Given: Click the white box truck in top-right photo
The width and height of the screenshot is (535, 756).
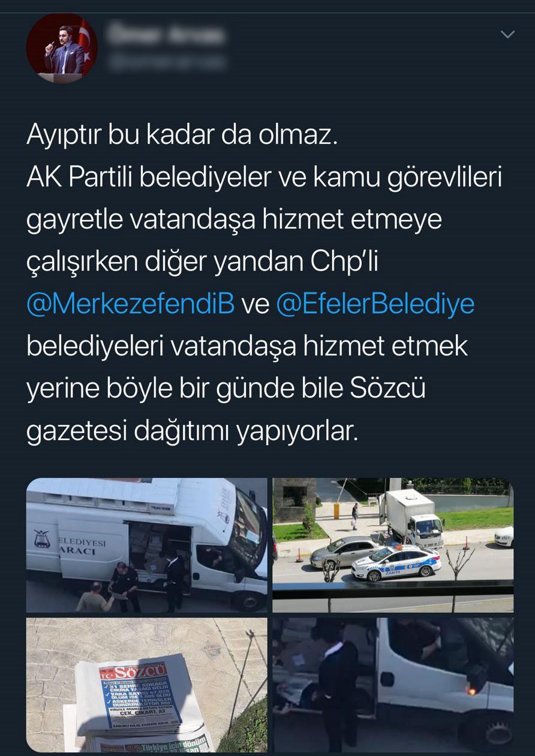Looking at the screenshot, I should coord(411,517).
